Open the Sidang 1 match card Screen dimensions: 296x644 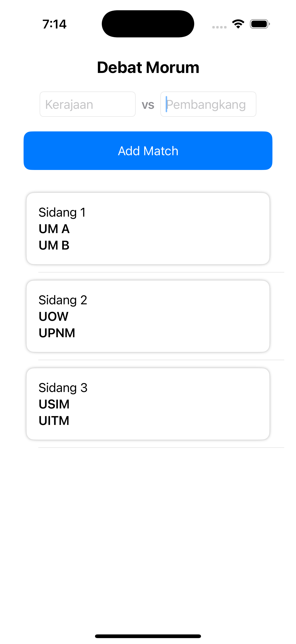pos(148,228)
